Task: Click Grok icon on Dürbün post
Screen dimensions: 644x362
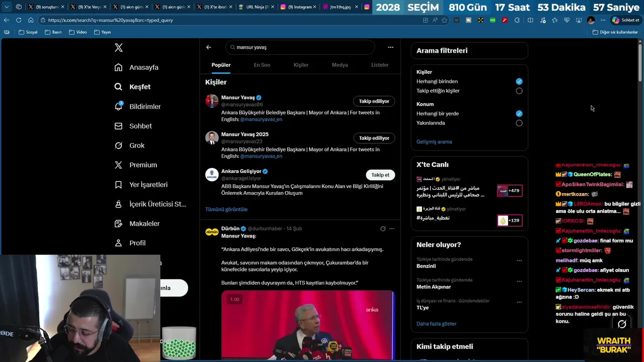Action: click(x=383, y=229)
